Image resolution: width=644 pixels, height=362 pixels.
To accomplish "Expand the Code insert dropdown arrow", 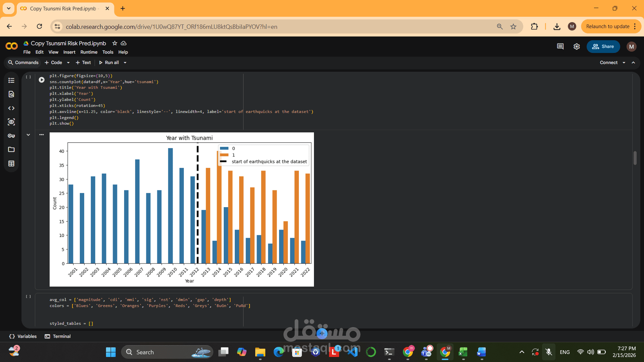I will (x=68, y=63).
